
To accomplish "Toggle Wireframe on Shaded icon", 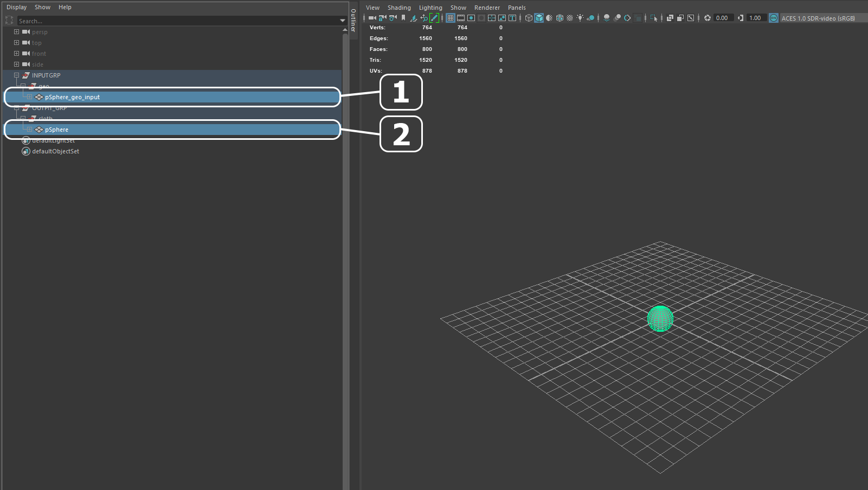I will [560, 18].
